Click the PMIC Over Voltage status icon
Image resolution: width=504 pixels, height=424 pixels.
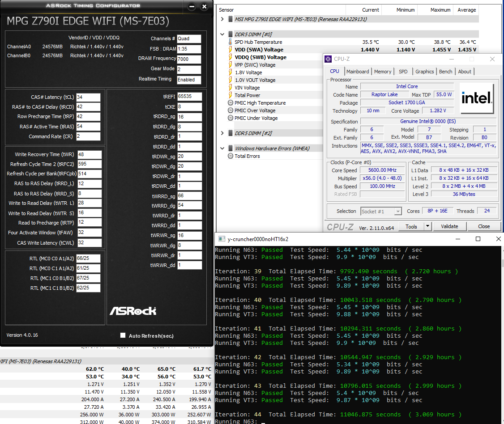point(230,110)
